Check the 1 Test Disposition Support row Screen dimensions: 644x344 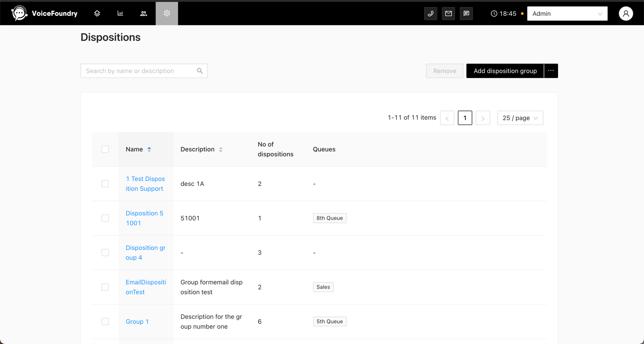[x=105, y=183]
